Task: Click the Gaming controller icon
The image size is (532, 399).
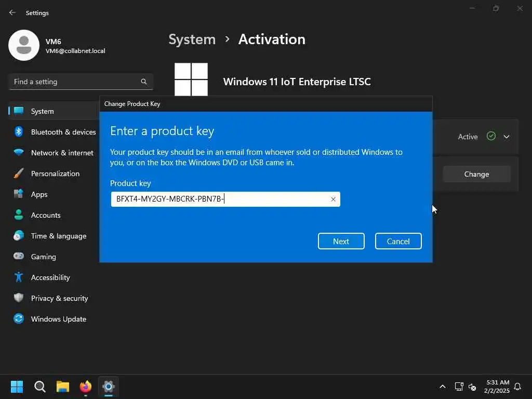Action: point(19,256)
